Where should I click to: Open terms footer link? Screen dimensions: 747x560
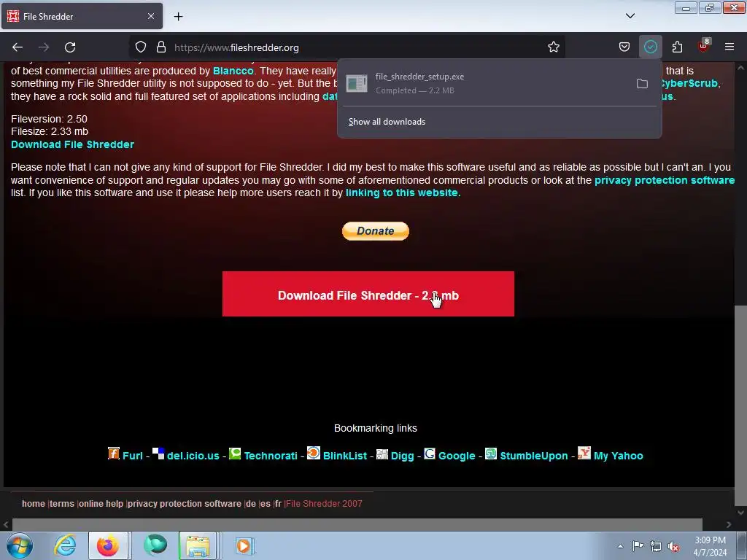(62, 504)
